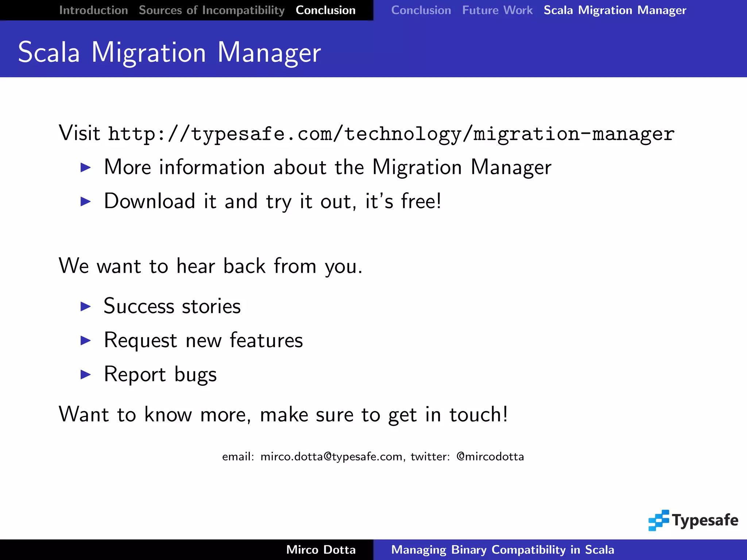Jump to the Future Work subsection
Viewport: 747px width, 560px height.
[x=497, y=10]
